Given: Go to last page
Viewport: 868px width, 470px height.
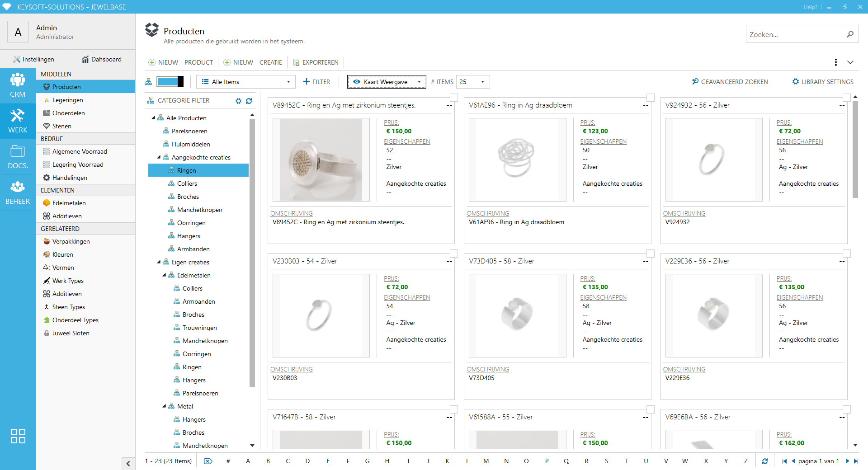Looking at the screenshot, I should pos(855,461).
